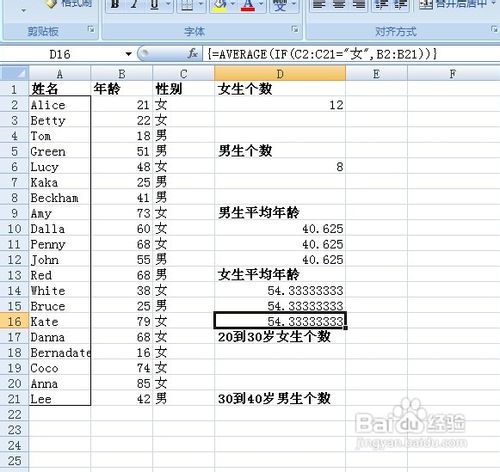Toggle bold formatting button
500x472 pixels.
tap(115, 5)
